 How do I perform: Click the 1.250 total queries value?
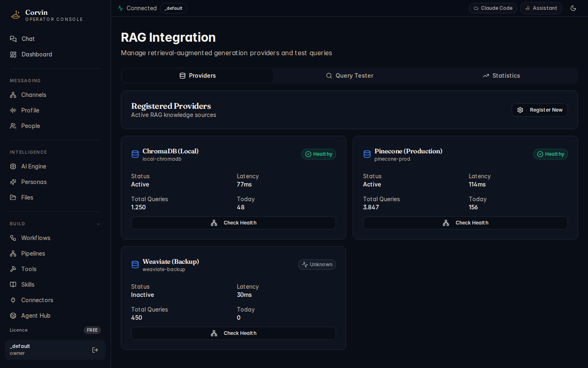click(x=138, y=207)
